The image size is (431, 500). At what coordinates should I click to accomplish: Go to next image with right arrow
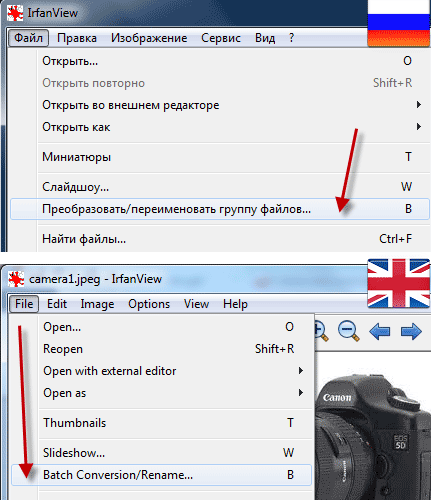tap(411, 331)
